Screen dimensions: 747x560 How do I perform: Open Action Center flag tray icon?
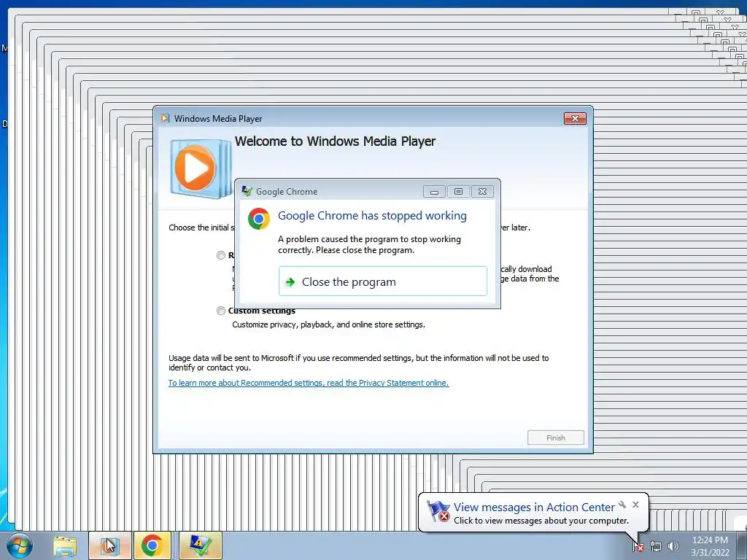(x=638, y=546)
